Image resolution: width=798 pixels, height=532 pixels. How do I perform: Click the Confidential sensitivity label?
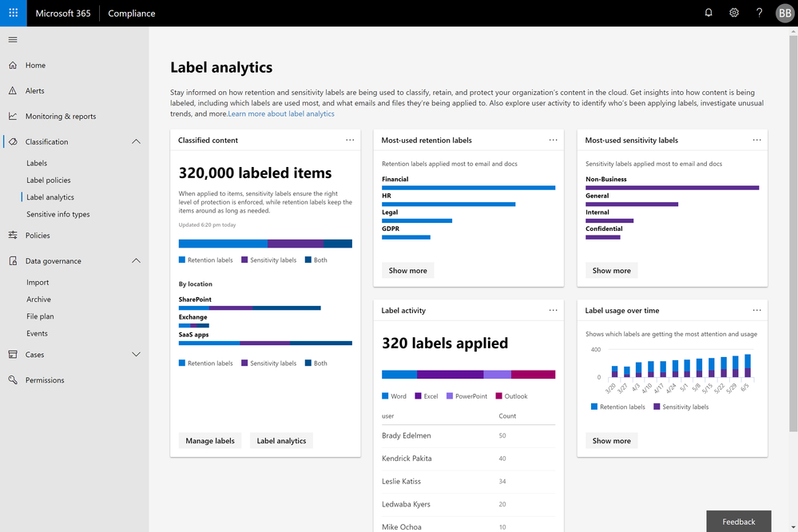pyautogui.click(x=604, y=229)
